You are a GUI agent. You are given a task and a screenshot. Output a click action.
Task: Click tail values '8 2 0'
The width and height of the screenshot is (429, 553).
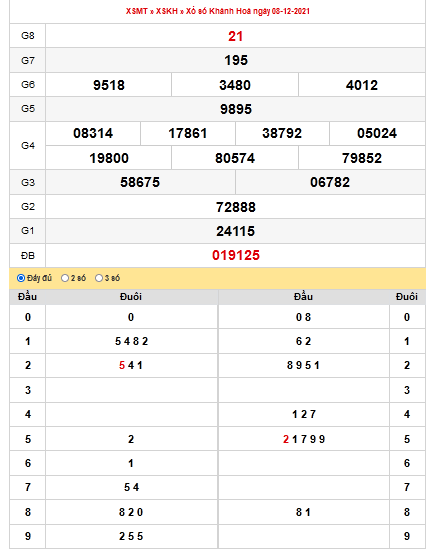tap(131, 512)
